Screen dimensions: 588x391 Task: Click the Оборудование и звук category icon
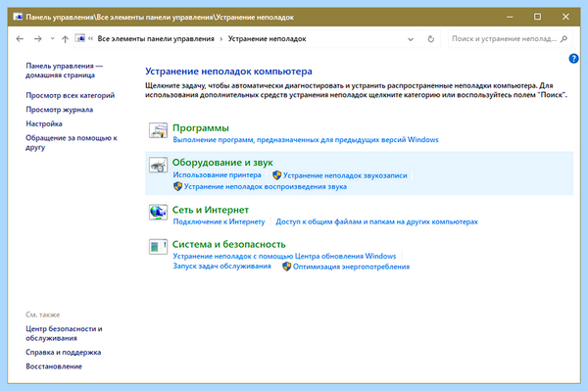tap(158, 165)
